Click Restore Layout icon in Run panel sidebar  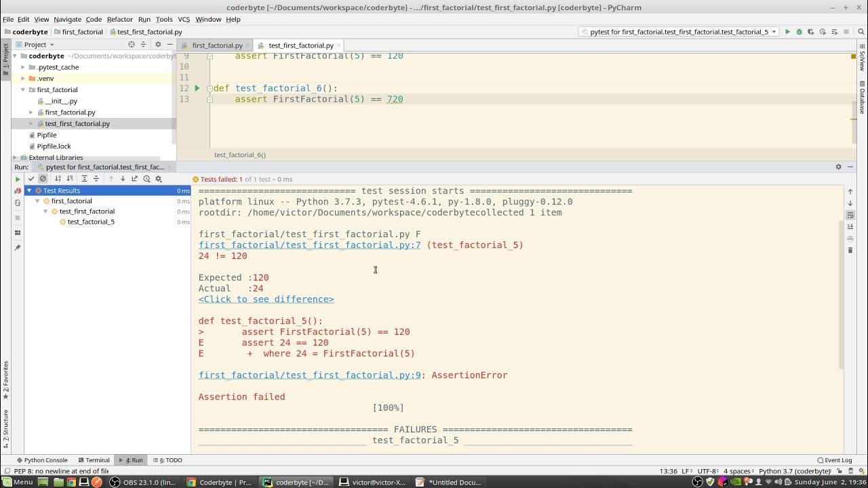pyautogui.click(x=18, y=232)
